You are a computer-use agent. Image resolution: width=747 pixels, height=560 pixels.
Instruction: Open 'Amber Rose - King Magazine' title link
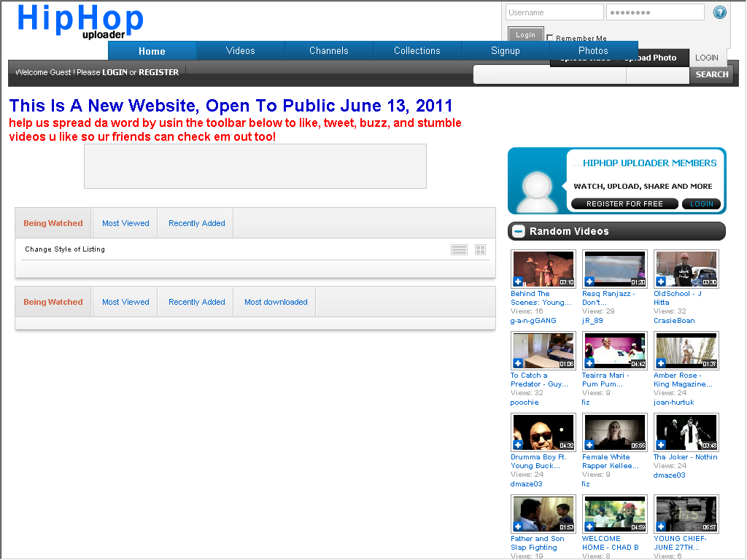(683, 380)
